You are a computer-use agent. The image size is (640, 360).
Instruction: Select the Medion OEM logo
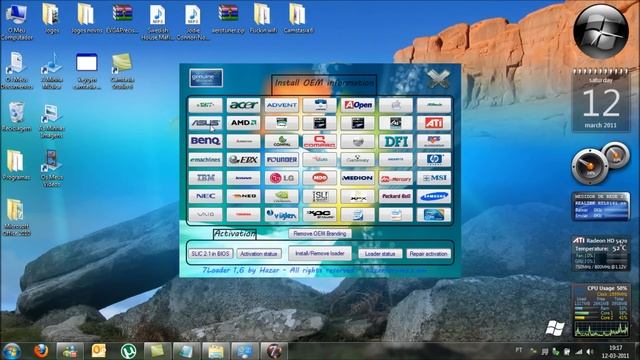point(358,178)
